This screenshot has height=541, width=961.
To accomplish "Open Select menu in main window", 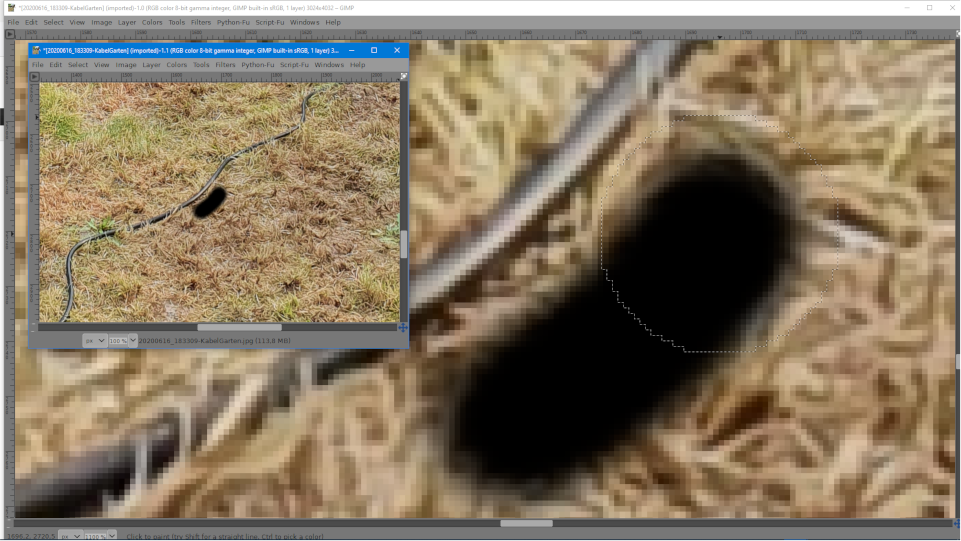I will 53,23.
